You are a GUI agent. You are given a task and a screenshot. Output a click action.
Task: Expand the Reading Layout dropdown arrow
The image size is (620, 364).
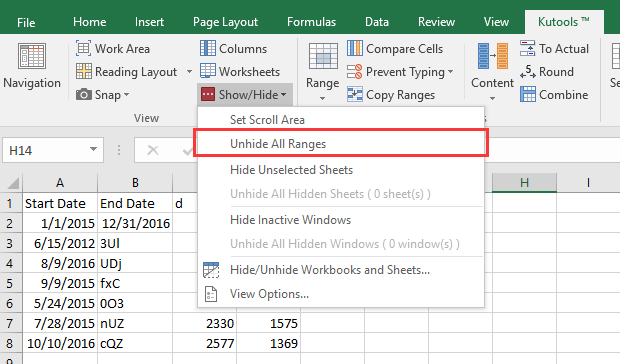tap(189, 72)
